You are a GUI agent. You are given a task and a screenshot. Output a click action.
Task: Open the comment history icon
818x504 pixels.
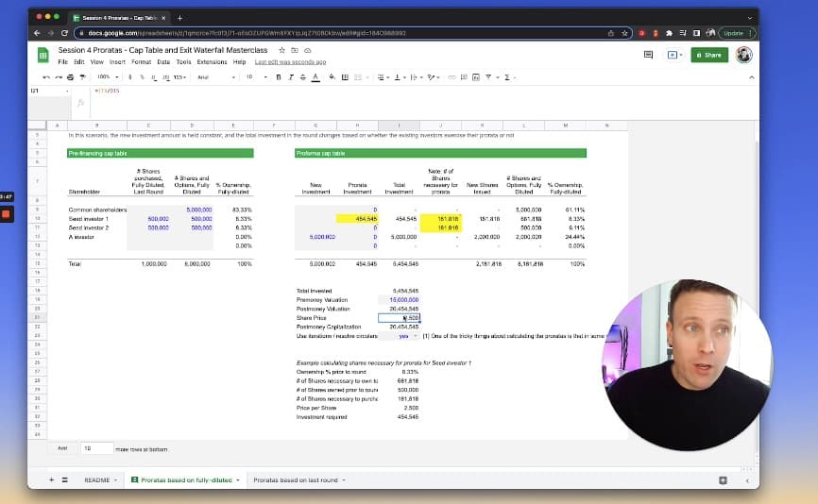[648, 55]
